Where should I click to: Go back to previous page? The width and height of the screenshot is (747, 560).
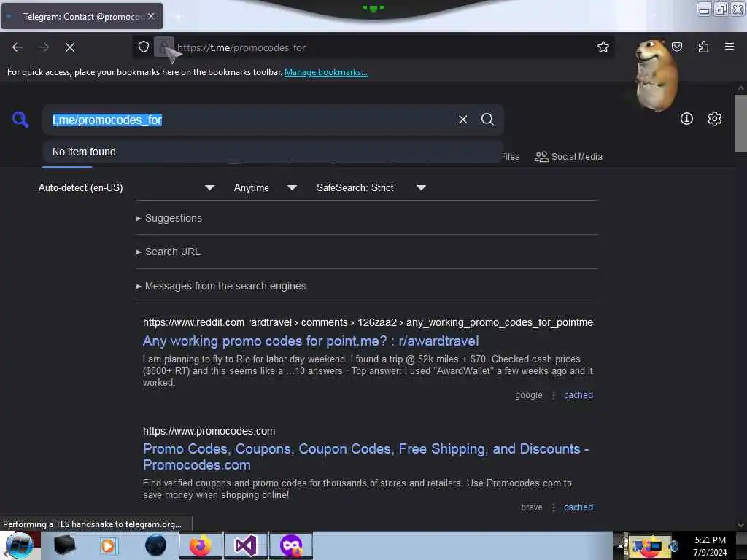tap(18, 47)
